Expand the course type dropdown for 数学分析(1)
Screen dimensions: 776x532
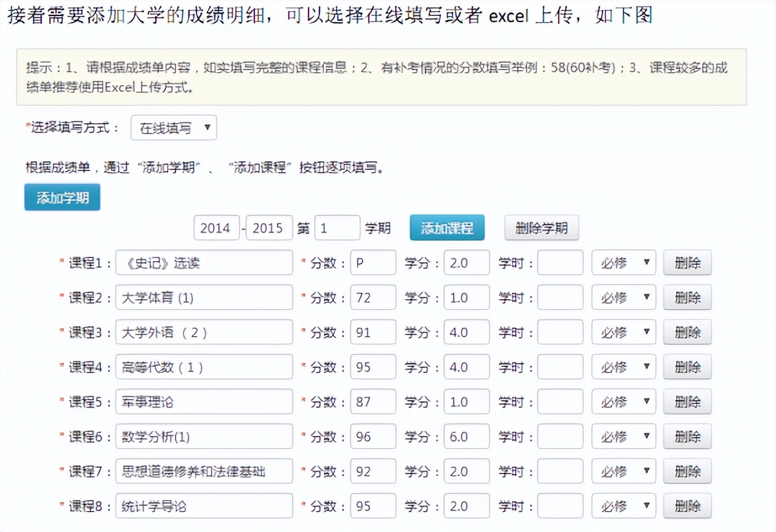point(623,436)
